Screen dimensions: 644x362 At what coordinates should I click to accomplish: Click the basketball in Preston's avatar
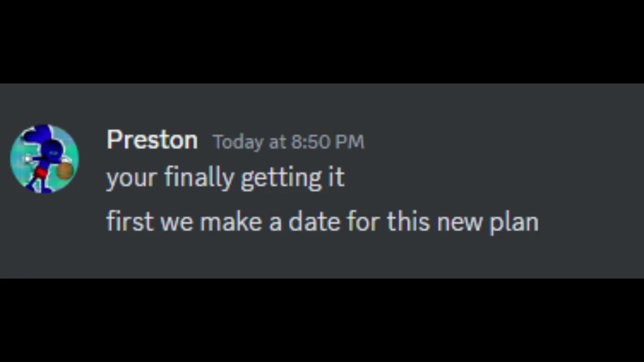point(65,170)
